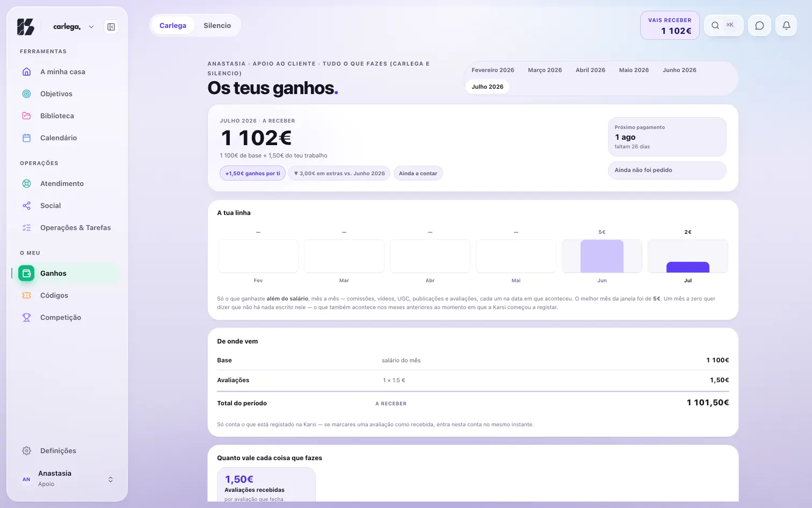Click the Vais receber 1 102€ button
Viewport: 812px width, 508px height.
click(x=670, y=25)
